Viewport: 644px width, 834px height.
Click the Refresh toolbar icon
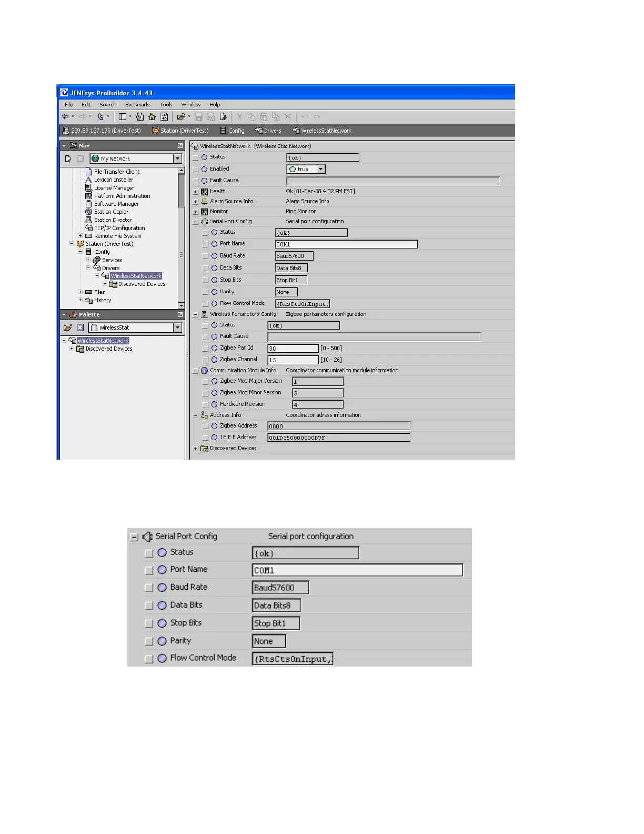164,116
